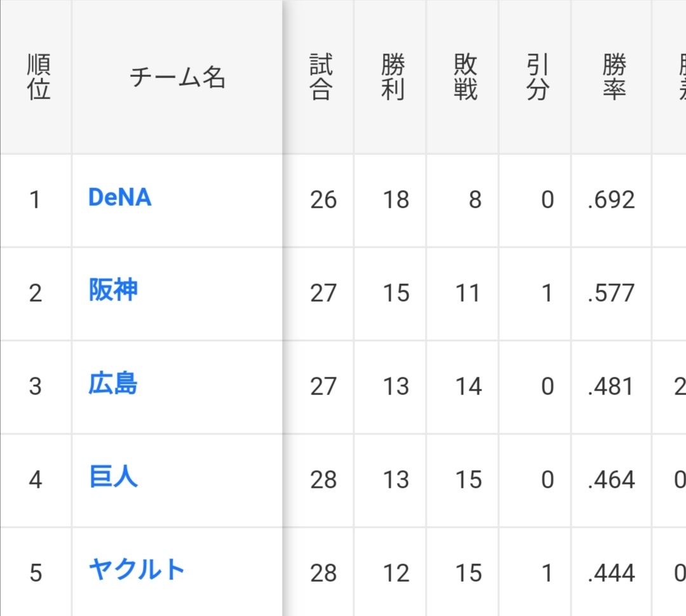
Task: Click the 引分 column header
Action: point(537,77)
